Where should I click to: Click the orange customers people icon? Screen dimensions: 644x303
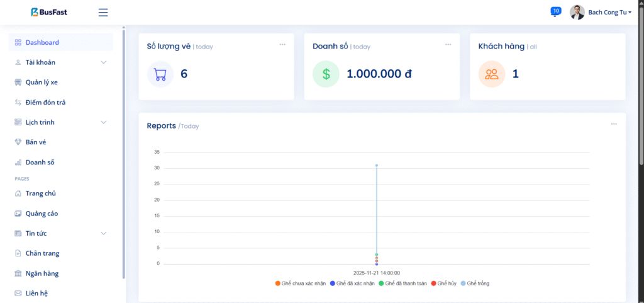pos(492,74)
